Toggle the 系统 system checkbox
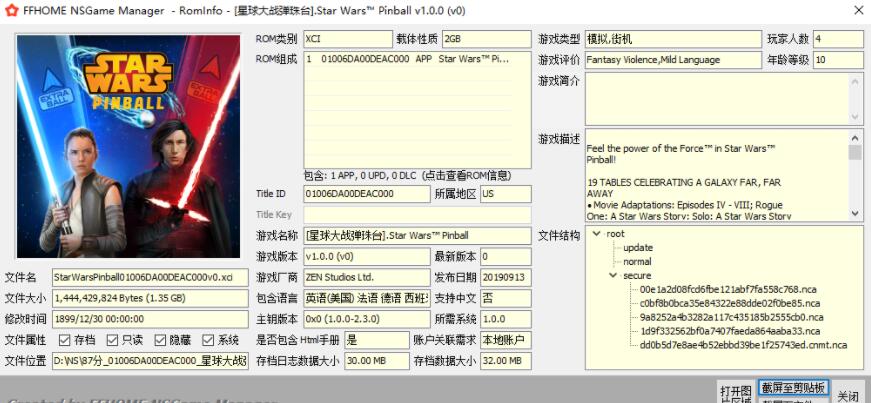Screen dimensions: 871x403 coord(208,340)
